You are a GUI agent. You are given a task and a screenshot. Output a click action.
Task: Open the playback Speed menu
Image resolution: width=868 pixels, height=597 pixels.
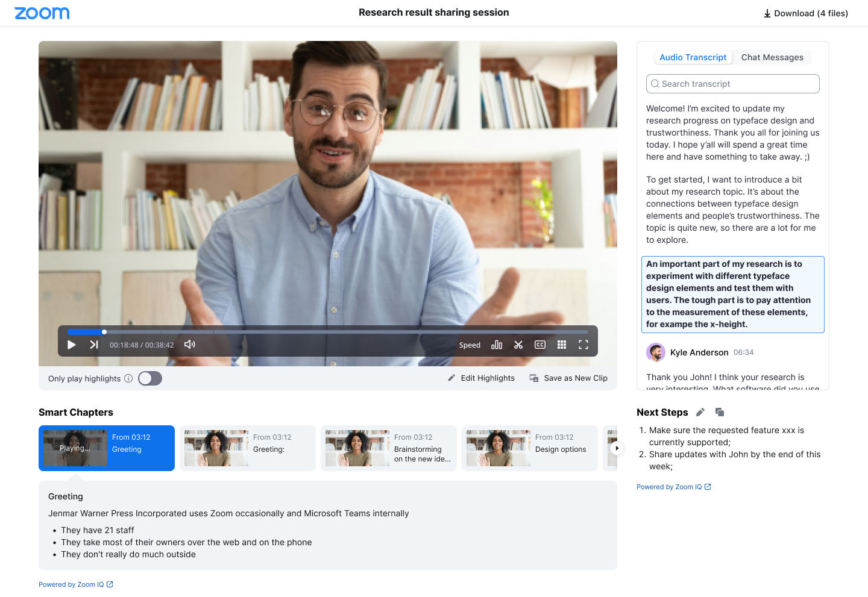(x=470, y=345)
